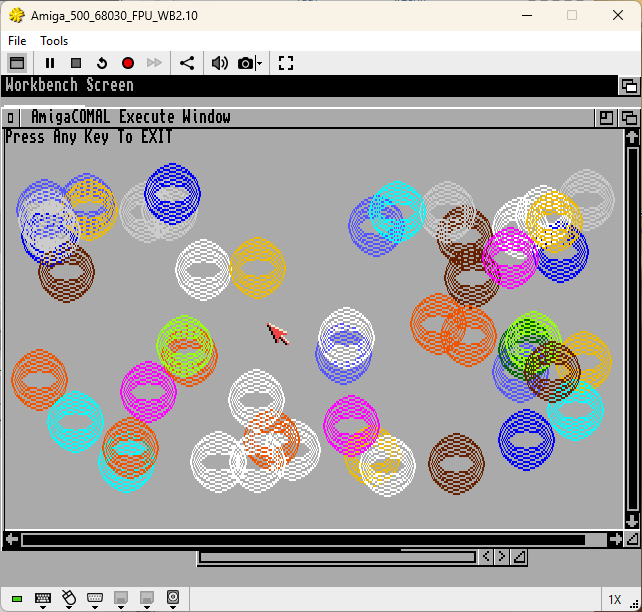The image size is (642, 612).
Task: Switch to fullscreen mode
Action: (x=286, y=63)
